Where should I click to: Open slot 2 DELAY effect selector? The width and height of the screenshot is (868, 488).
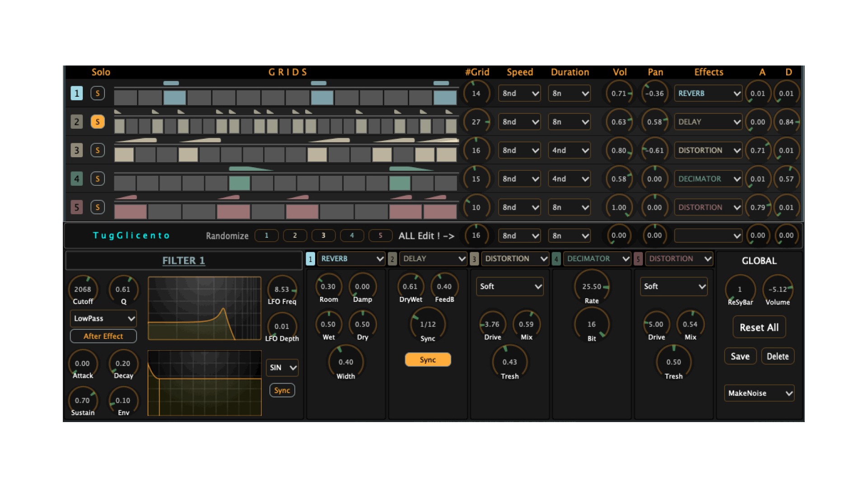pyautogui.click(x=433, y=259)
